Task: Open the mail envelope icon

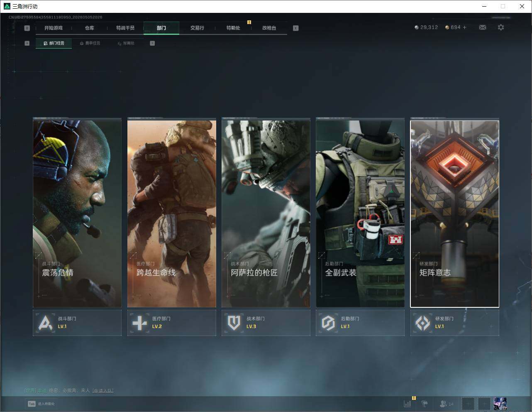Action: click(x=483, y=27)
